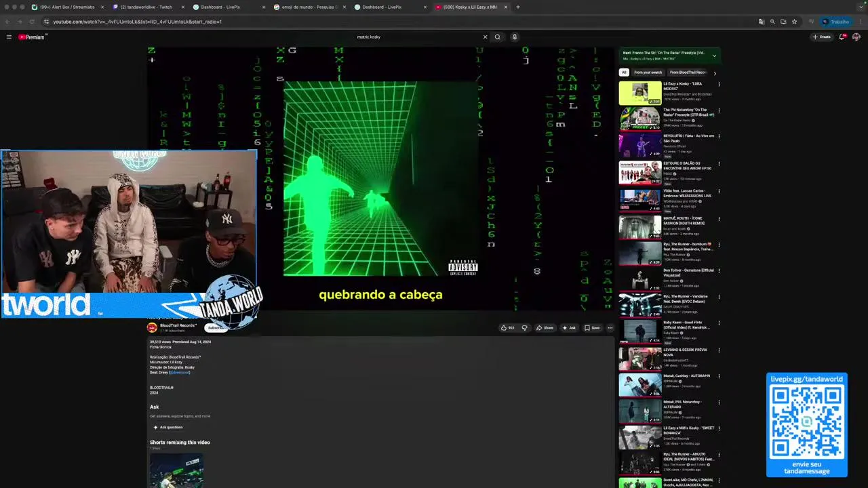Screen dimensions: 868x488
Task: Click the YouTube URL address bar
Action: [x=393, y=22]
